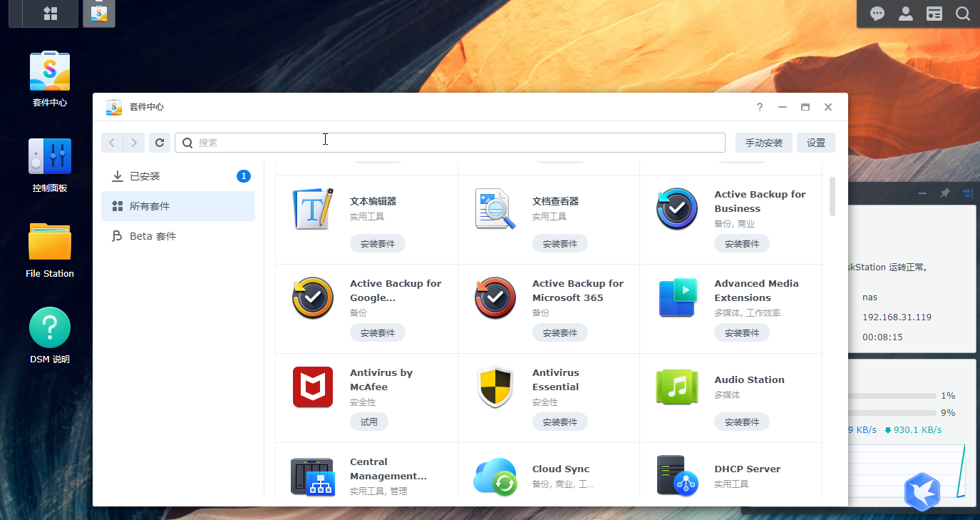Open DHCP Server icon
This screenshot has width=980, height=520.
pyautogui.click(x=677, y=476)
